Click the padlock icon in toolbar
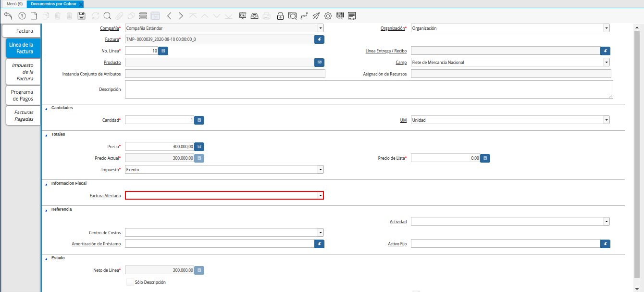Viewport: 644px width, 292px height. point(280,16)
